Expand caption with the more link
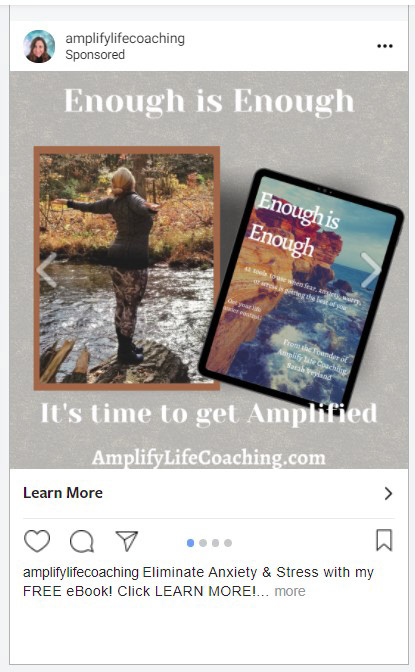415x672 pixels. (x=290, y=591)
